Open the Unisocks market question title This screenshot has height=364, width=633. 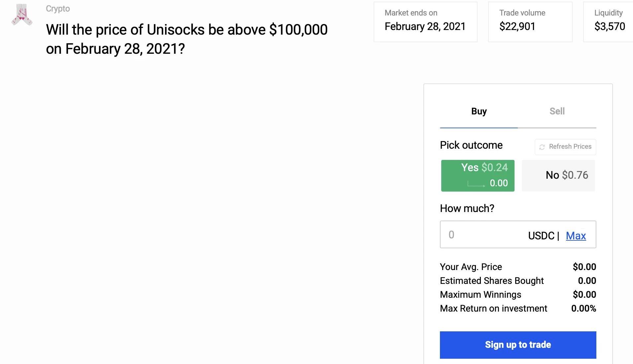[186, 39]
